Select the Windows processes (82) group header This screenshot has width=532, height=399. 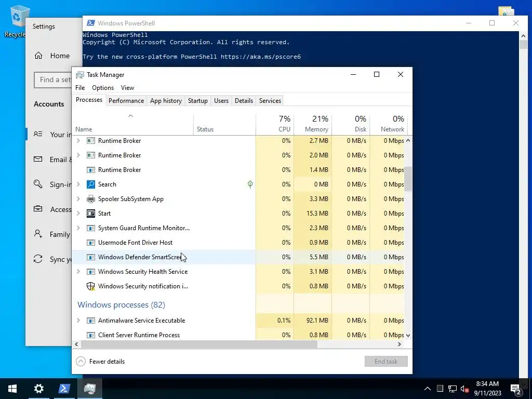click(x=121, y=305)
